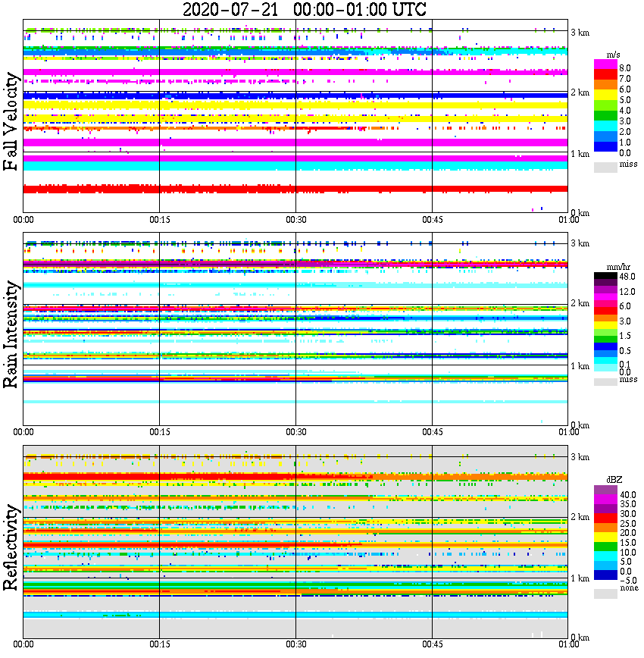Select the orange swatch in the dBZ legend
The width and height of the screenshot is (644, 658).
pos(605,528)
